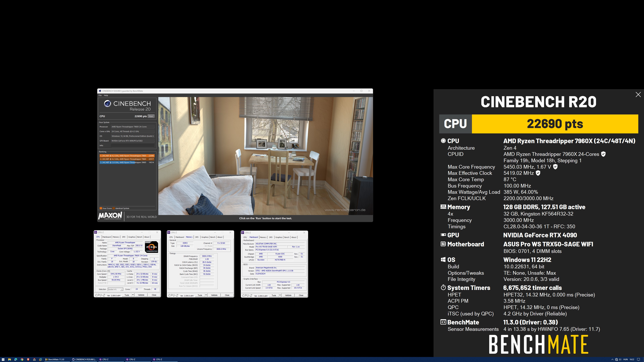
Task: Click the BIOS version 0701 AGESA field
Action: [x=280, y=270]
